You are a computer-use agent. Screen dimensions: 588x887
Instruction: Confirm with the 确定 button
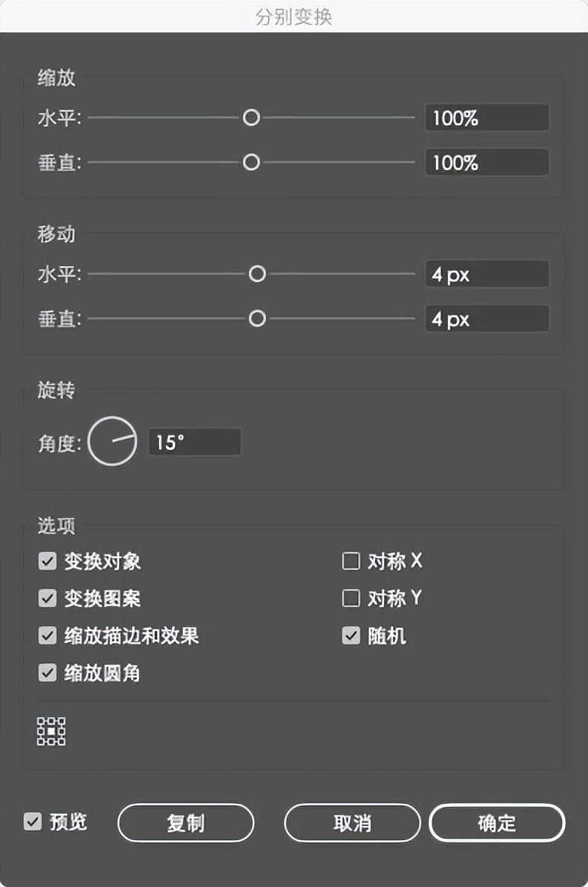(496, 824)
